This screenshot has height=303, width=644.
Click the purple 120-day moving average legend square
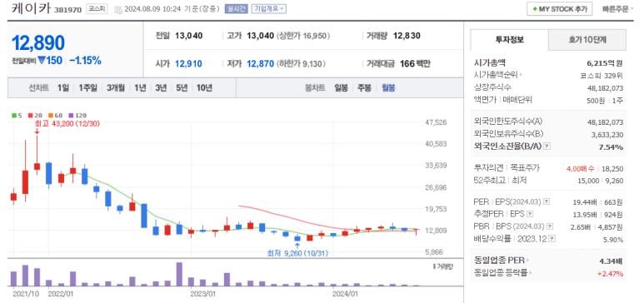pyautogui.click(x=70, y=116)
